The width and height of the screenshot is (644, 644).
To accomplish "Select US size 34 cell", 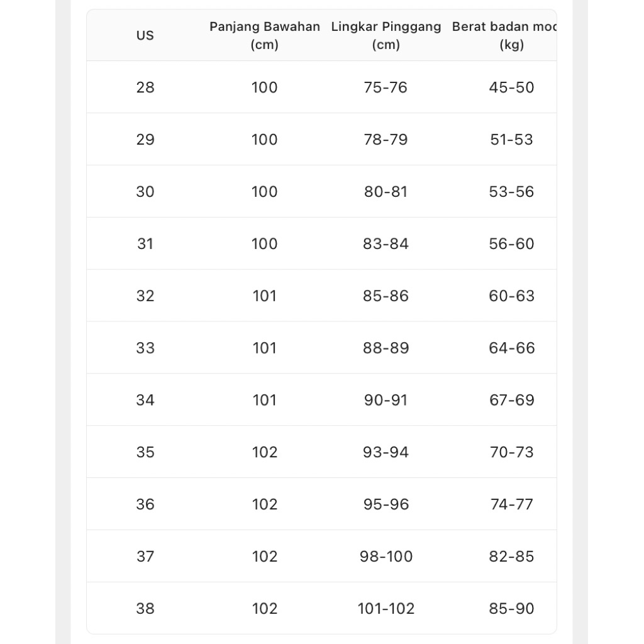I will 145,400.
